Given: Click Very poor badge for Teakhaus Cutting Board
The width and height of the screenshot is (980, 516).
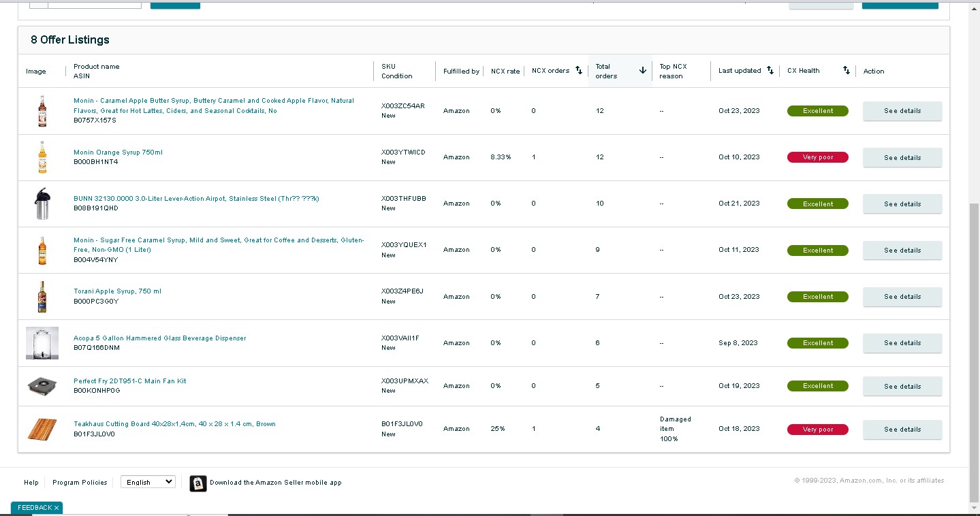Looking at the screenshot, I should tap(818, 430).
